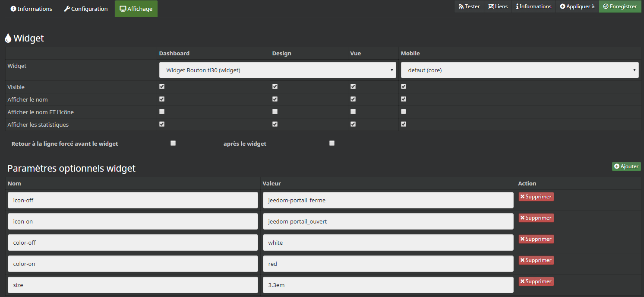644x297 pixels.
Task: Click the Tester button
Action: tap(469, 6)
